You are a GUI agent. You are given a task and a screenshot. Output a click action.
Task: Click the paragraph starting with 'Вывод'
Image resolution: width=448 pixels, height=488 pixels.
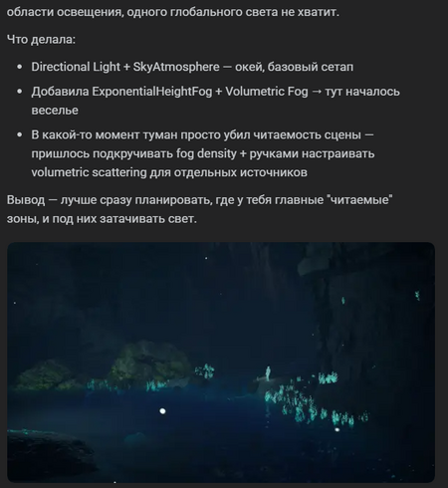coord(200,209)
